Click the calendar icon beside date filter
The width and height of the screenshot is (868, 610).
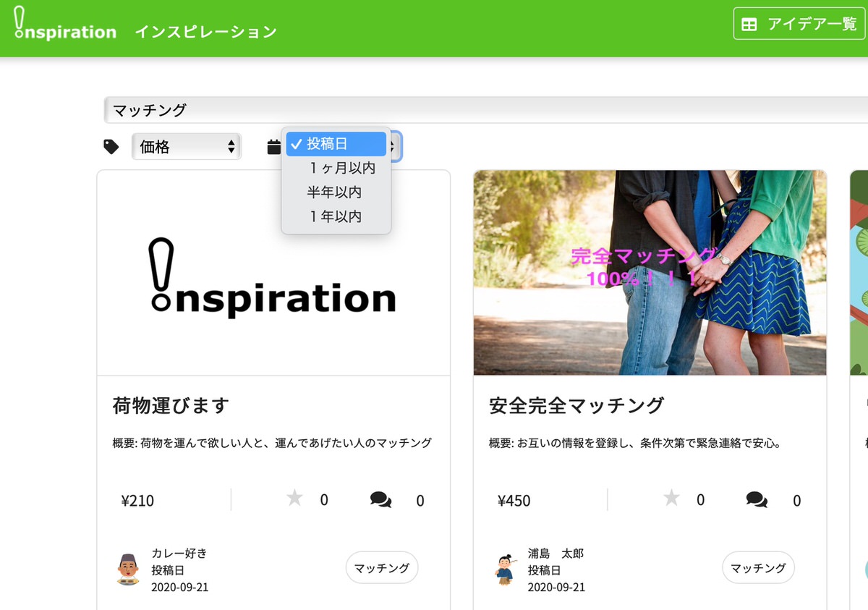tap(274, 147)
